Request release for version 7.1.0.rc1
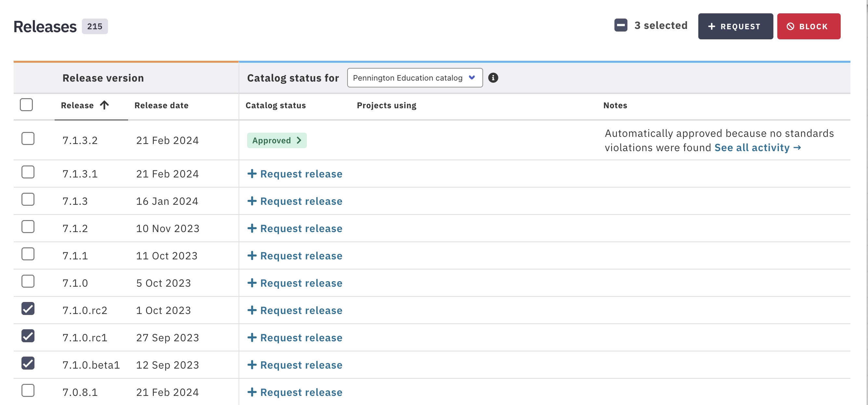868x405 pixels. [295, 338]
